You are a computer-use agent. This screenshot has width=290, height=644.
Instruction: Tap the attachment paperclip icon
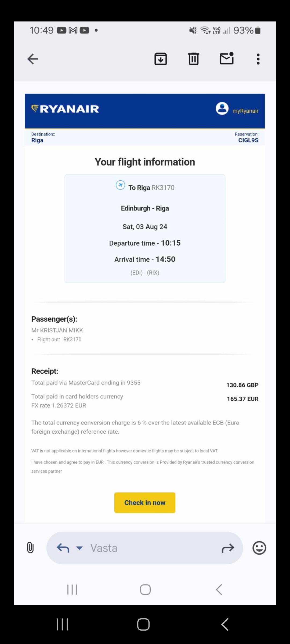pos(30,548)
